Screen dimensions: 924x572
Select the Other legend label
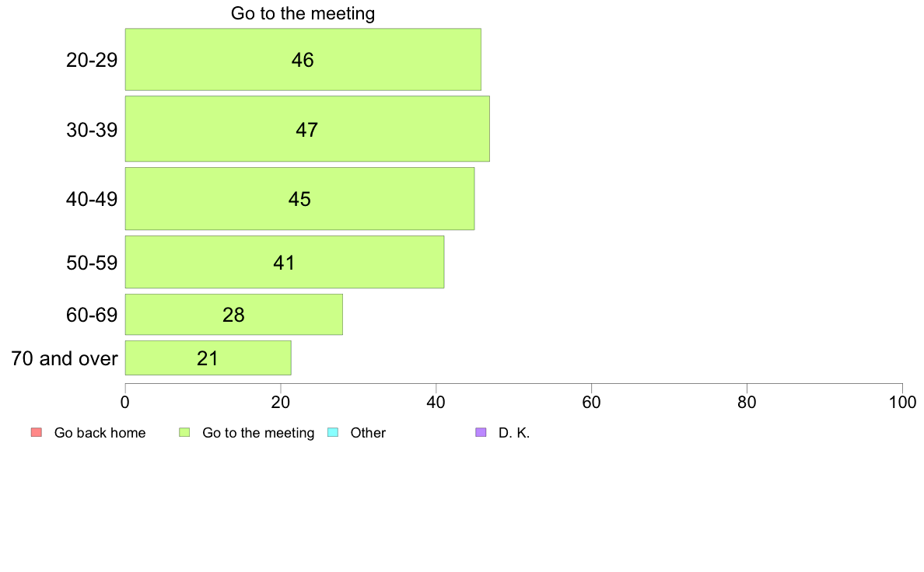click(x=368, y=433)
